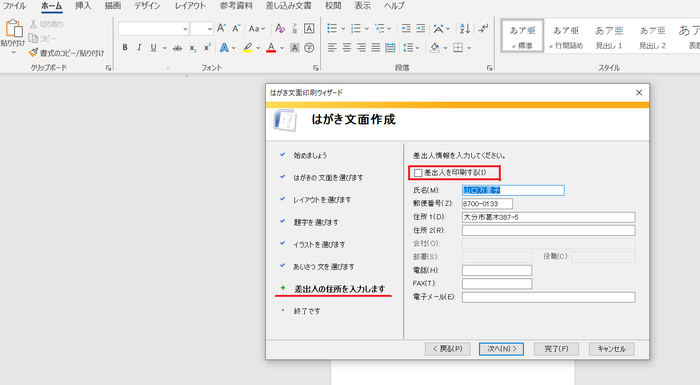The image size is (700, 385).
Task: Justify text on both sides
Action: coord(376,47)
